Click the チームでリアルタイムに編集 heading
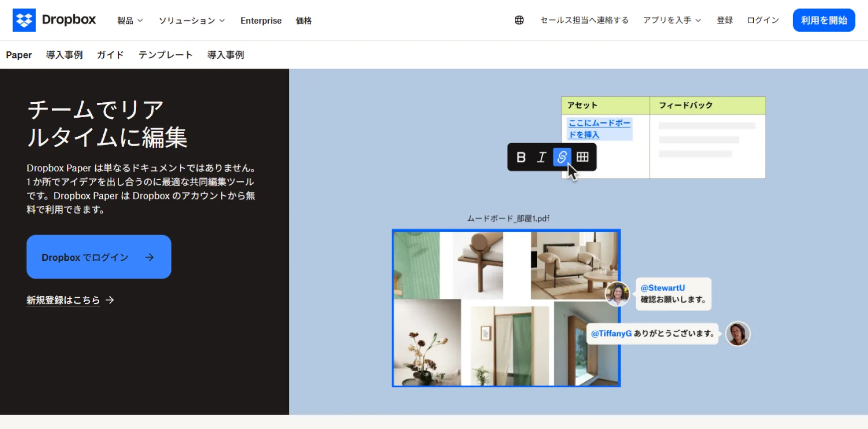Image resolution: width=868 pixels, height=429 pixels. (107, 123)
